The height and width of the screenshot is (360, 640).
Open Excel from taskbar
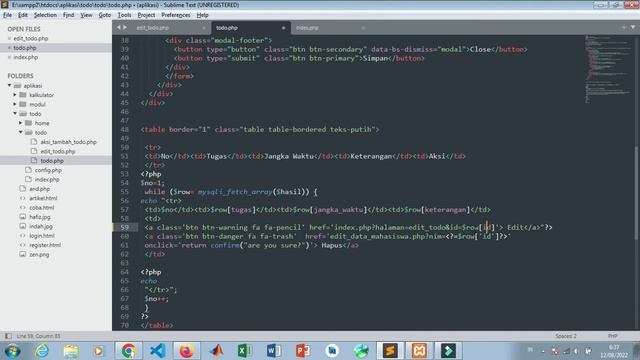click(x=245, y=351)
